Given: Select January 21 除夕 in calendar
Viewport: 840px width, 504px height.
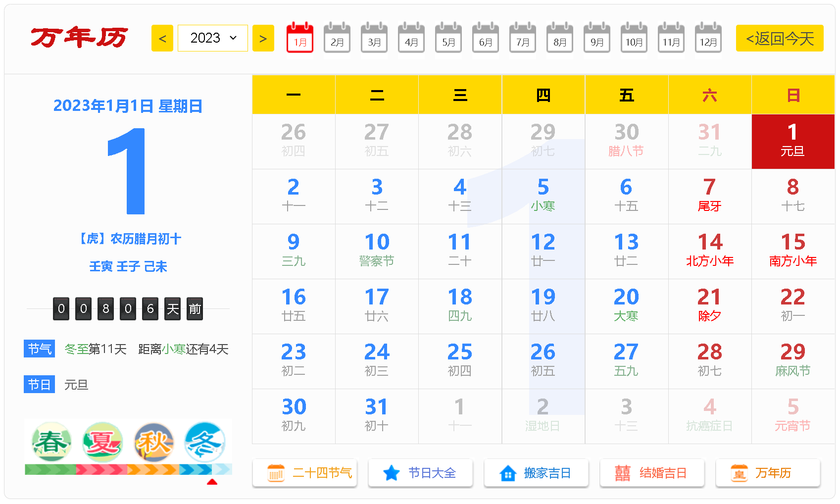Looking at the screenshot, I should [x=710, y=306].
